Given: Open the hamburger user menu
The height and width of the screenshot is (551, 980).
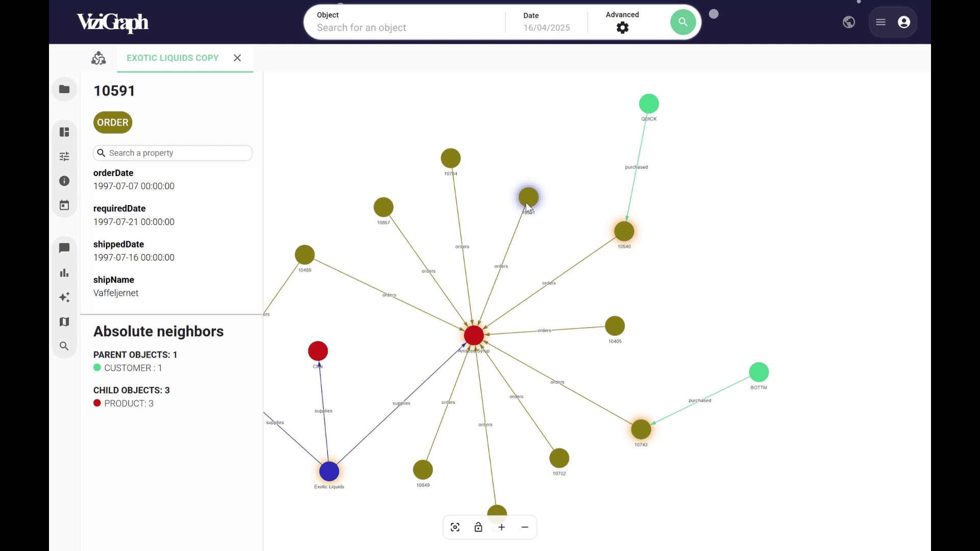Looking at the screenshot, I should click(x=881, y=22).
